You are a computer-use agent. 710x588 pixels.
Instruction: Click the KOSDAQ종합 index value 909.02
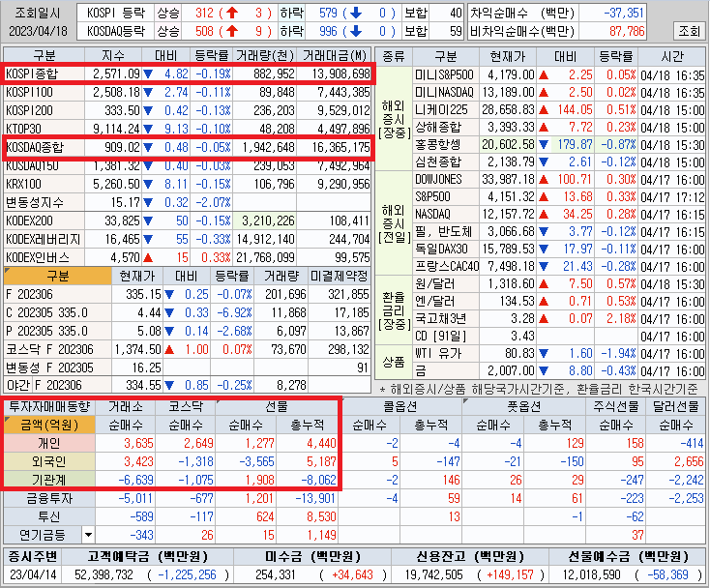[122, 147]
